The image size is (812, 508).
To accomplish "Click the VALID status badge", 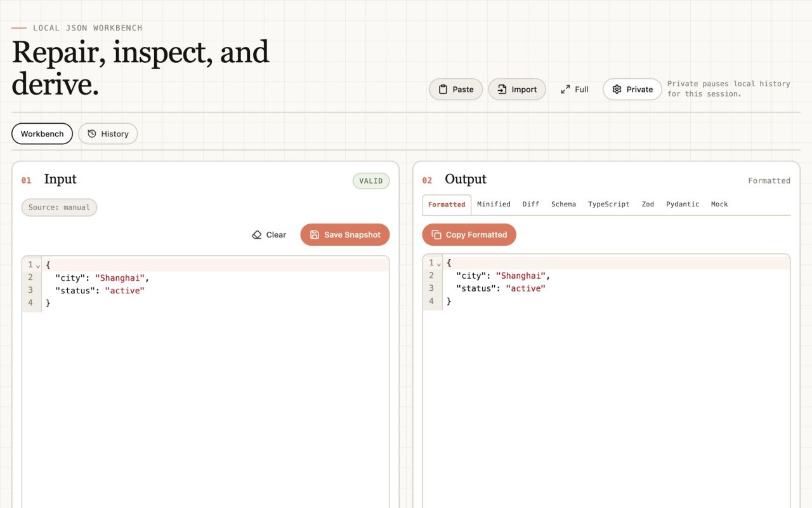I will click(371, 181).
